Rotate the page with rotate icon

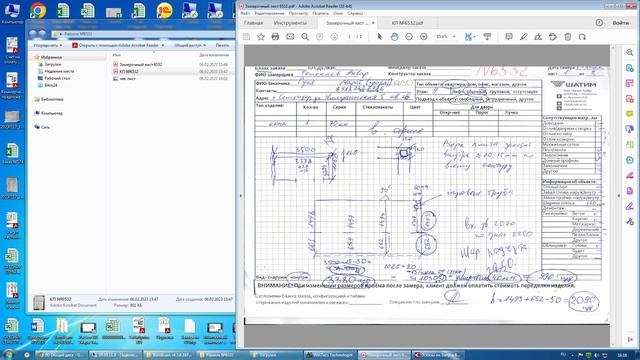point(582,37)
